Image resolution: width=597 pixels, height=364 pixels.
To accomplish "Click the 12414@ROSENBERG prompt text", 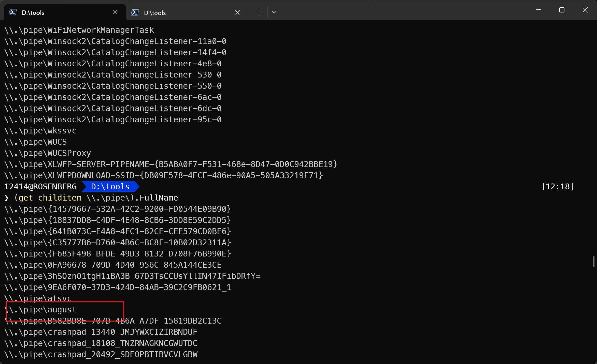I will pyautogui.click(x=41, y=187).
